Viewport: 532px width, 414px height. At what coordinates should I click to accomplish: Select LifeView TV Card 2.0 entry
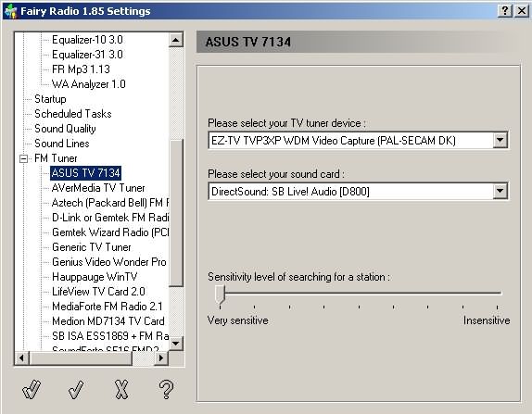[x=98, y=292]
